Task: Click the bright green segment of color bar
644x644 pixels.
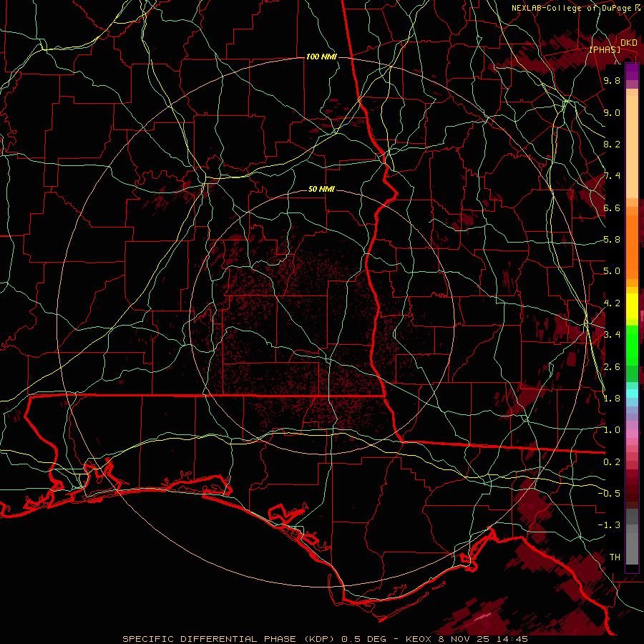Action: 632,345
